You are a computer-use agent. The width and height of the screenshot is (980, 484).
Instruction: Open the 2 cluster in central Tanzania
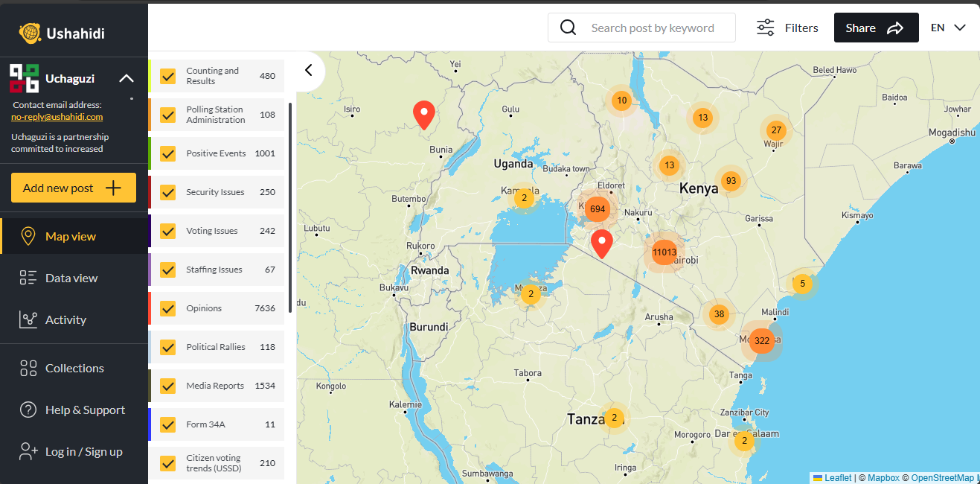tap(614, 418)
